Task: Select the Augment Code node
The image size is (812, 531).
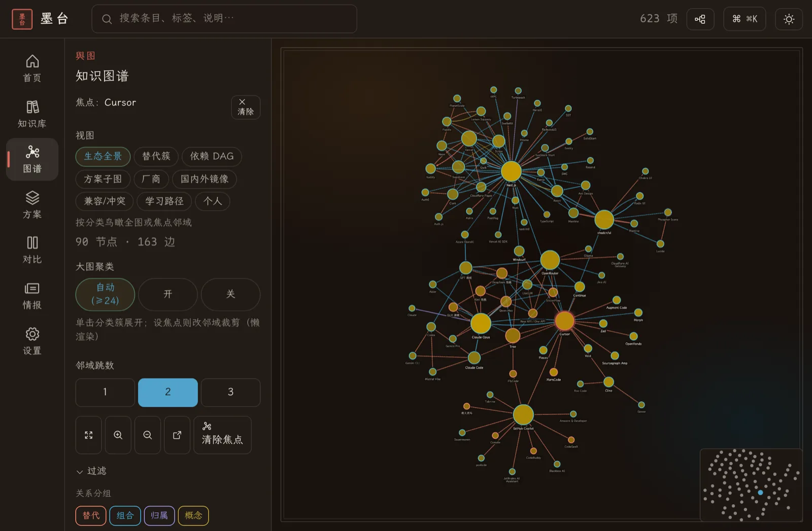Action: pos(617,300)
